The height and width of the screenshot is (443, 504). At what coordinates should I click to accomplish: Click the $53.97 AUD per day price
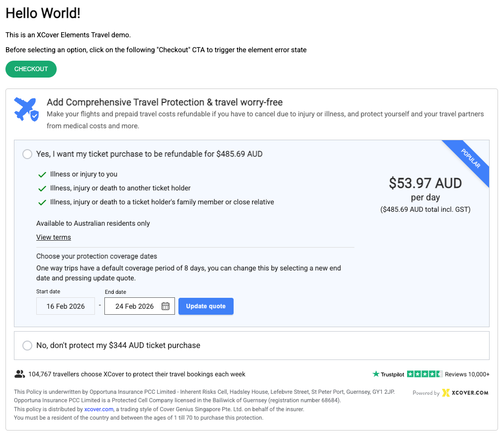[x=425, y=183]
